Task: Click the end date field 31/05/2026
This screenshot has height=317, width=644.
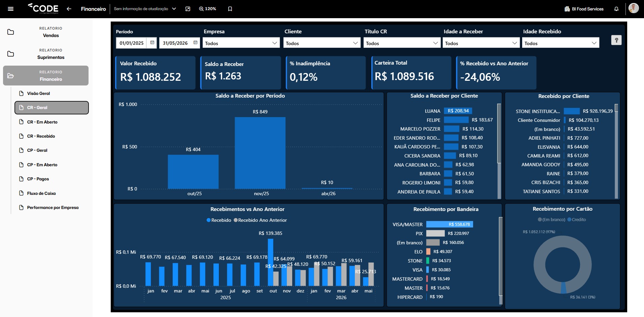Action: 175,43
